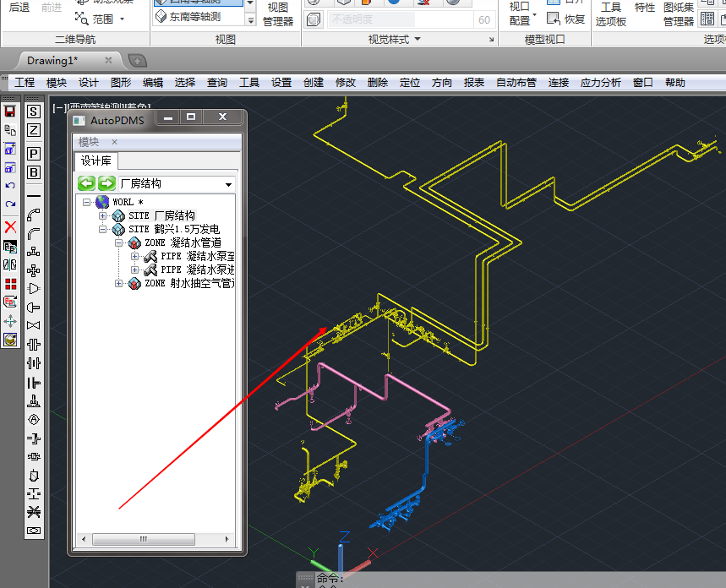
Task: Click the AutoPDMS horizontal scrollbar thumb
Action: pos(152,538)
